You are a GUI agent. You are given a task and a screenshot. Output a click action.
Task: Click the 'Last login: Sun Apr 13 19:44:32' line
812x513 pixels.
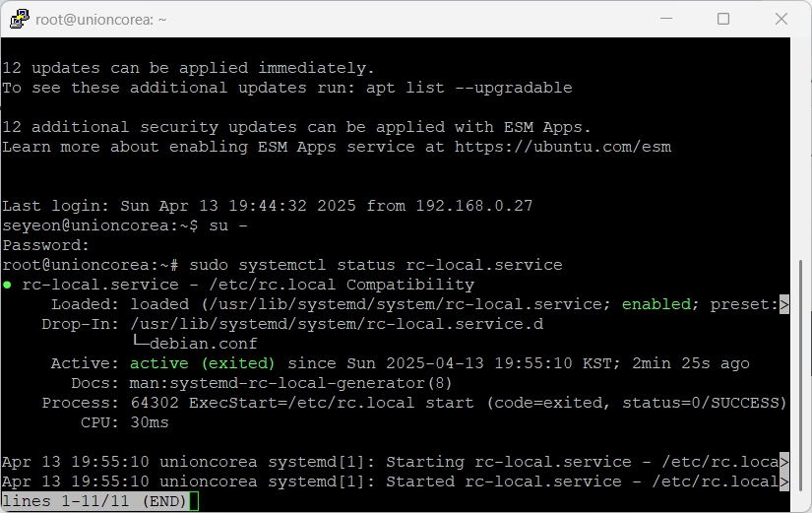tap(267, 206)
